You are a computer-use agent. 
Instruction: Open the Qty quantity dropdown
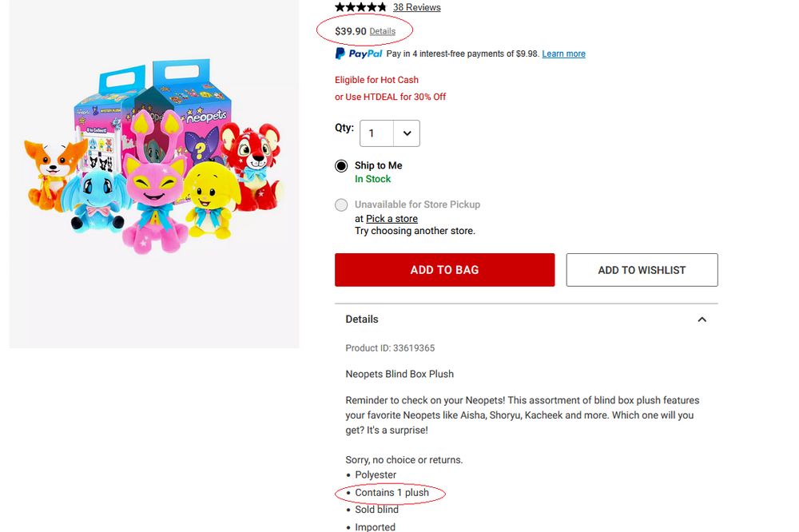tap(390, 133)
